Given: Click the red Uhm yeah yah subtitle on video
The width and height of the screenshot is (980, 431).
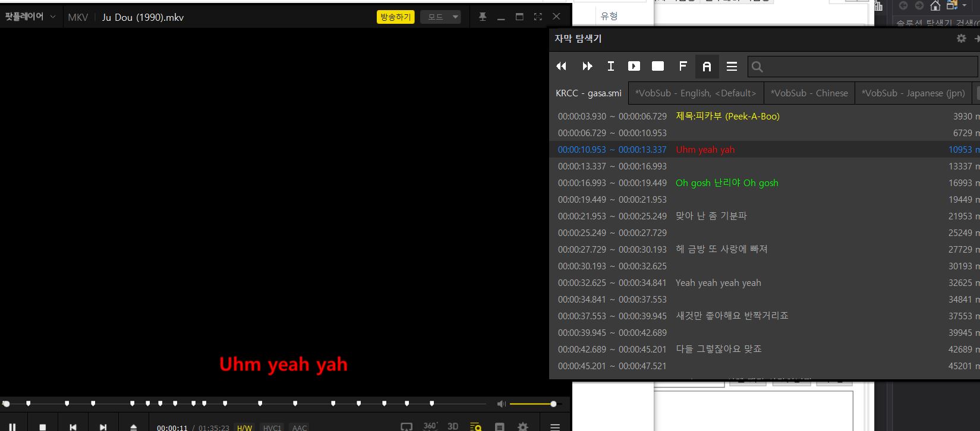Looking at the screenshot, I should (283, 364).
